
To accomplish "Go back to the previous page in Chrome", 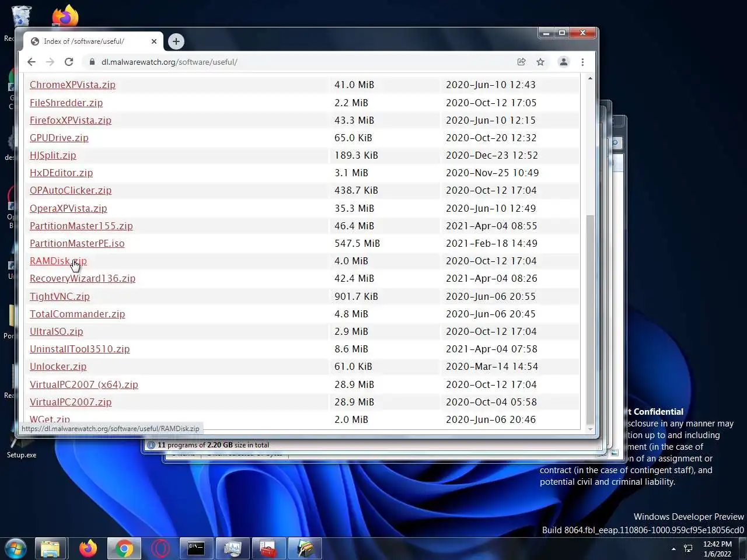I will (x=32, y=62).
